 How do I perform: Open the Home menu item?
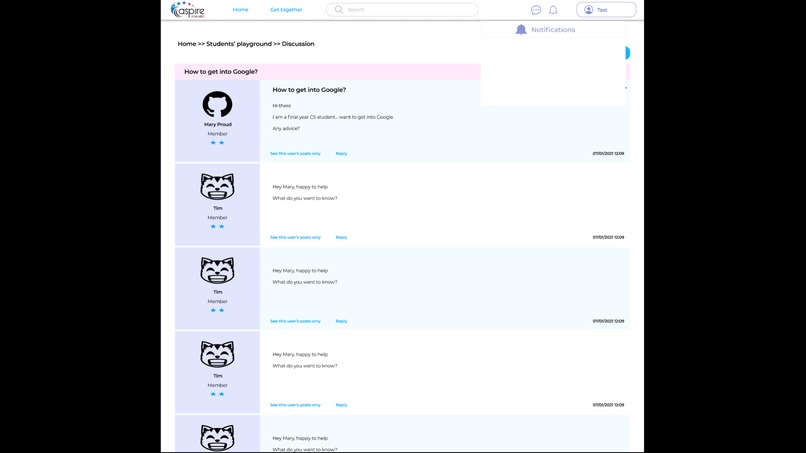(x=240, y=10)
